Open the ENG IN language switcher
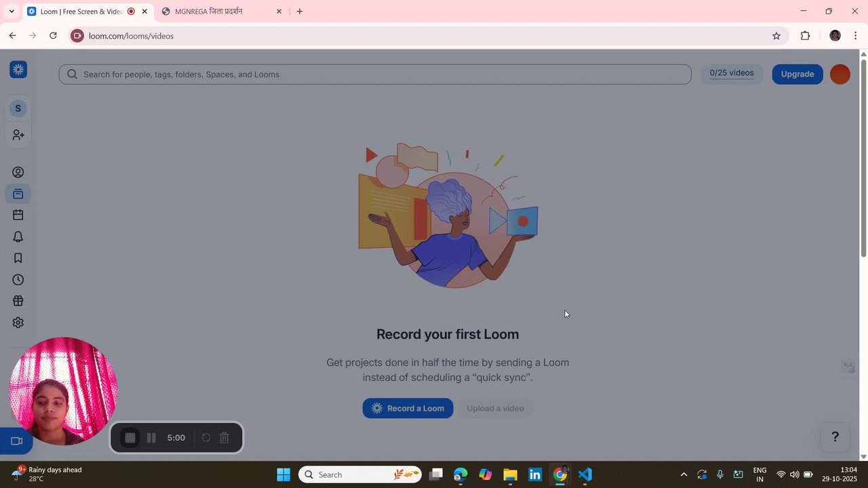Viewport: 868px width, 488px height. 759,474
